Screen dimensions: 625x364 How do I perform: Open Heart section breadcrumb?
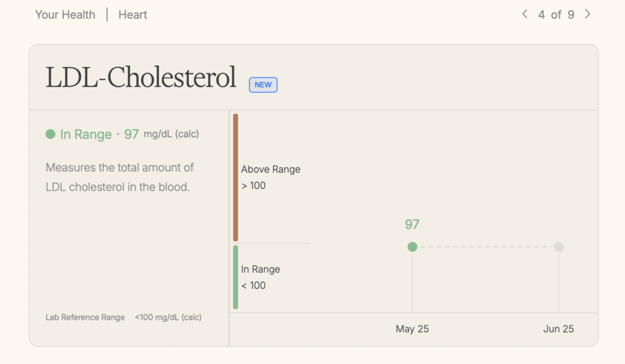pyautogui.click(x=133, y=15)
